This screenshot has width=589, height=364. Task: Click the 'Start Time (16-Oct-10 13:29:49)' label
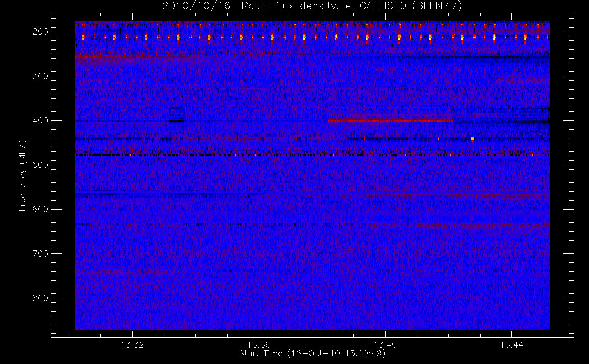pyautogui.click(x=312, y=353)
